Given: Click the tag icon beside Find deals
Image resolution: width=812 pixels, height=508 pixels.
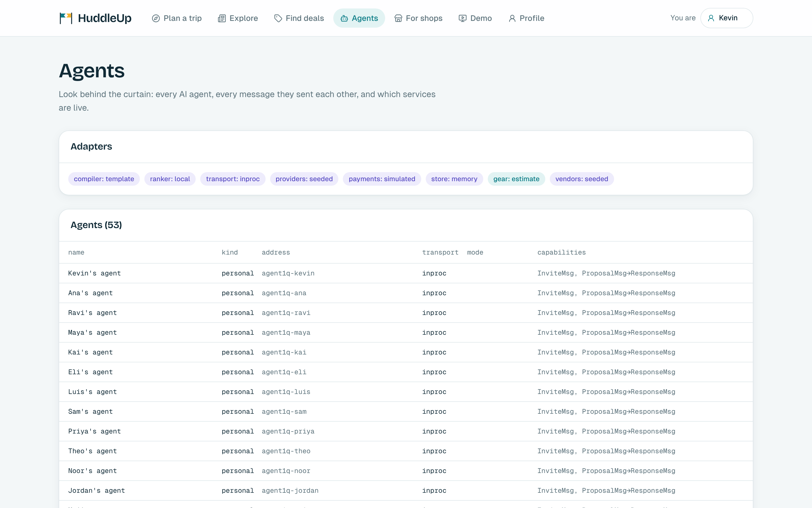Looking at the screenshot, I should click(x=278, y=18).
